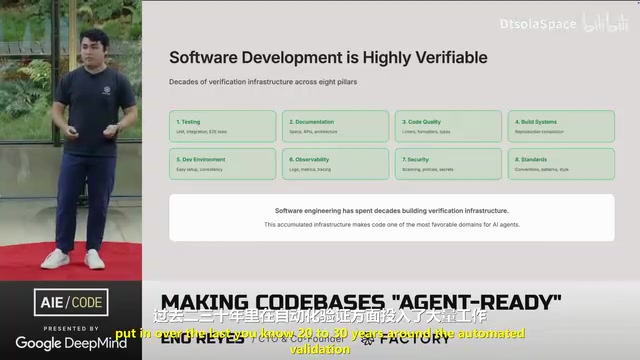This screenshot has width=640, height=360.
Task: Select the '5. Dev Environment' pillar card
Action: 223,164
